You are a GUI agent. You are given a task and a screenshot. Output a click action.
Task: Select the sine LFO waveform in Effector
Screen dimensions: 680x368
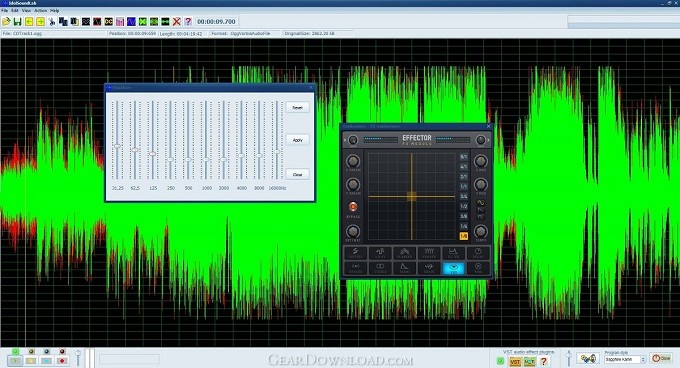(x=481, y=202)
